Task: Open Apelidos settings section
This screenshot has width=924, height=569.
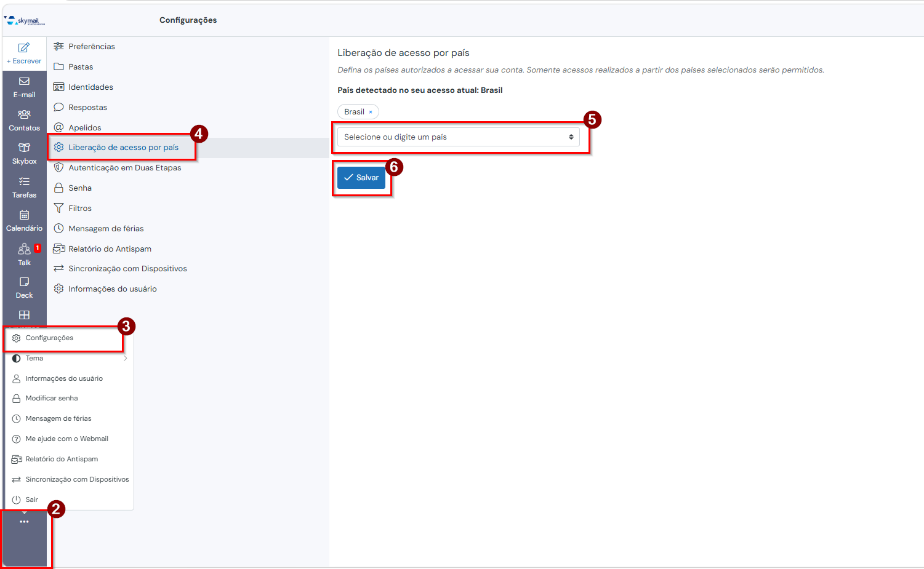Action: pos(188,128)
